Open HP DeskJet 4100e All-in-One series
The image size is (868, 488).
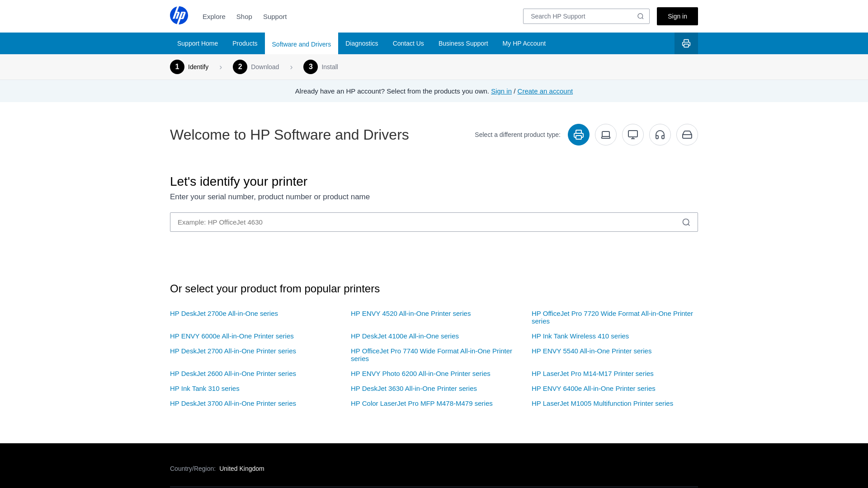click(x=405, y=336)
